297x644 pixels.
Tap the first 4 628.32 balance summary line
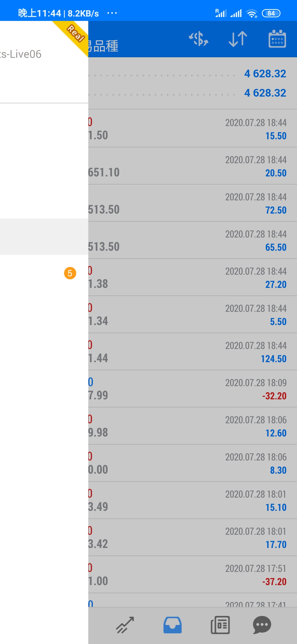[x=193, y=74]
